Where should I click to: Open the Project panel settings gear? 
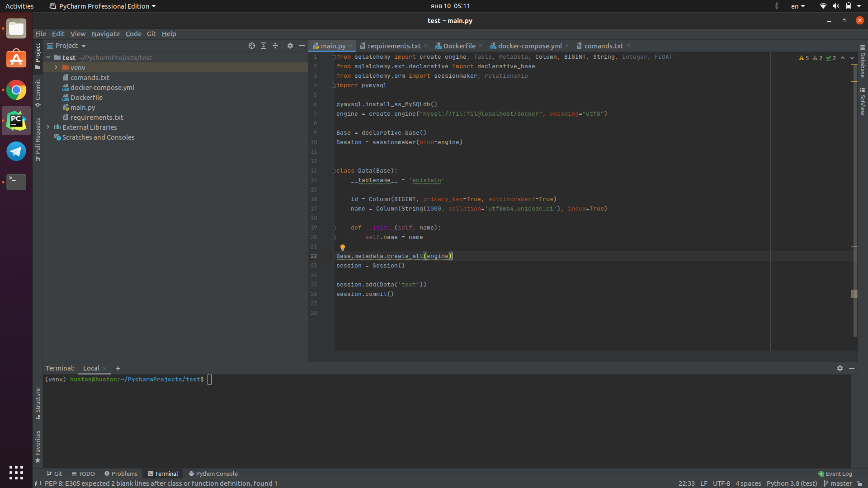point(290,46)
